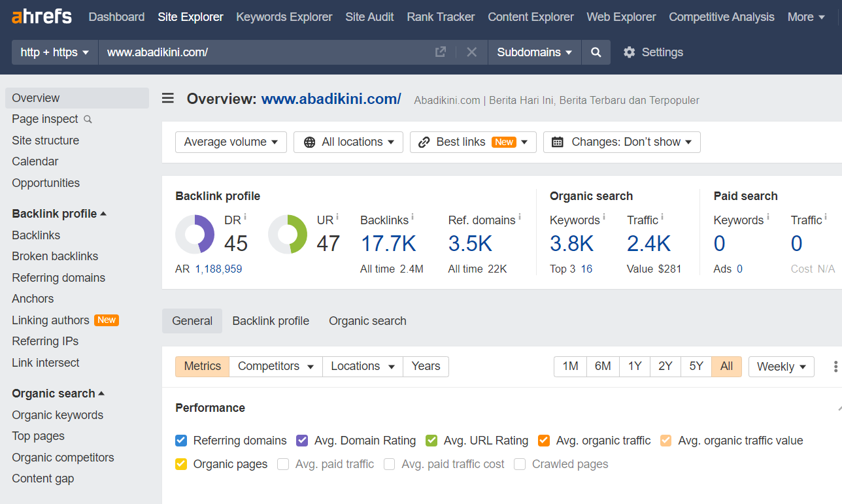
Task: Select the Years view button
Action: click(x=426, y=366)
